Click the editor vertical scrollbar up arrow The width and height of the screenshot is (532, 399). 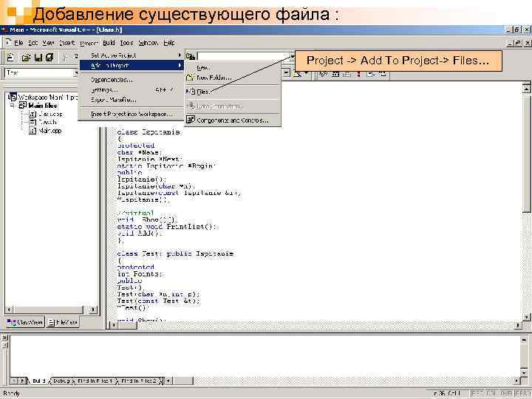(526, 89)
